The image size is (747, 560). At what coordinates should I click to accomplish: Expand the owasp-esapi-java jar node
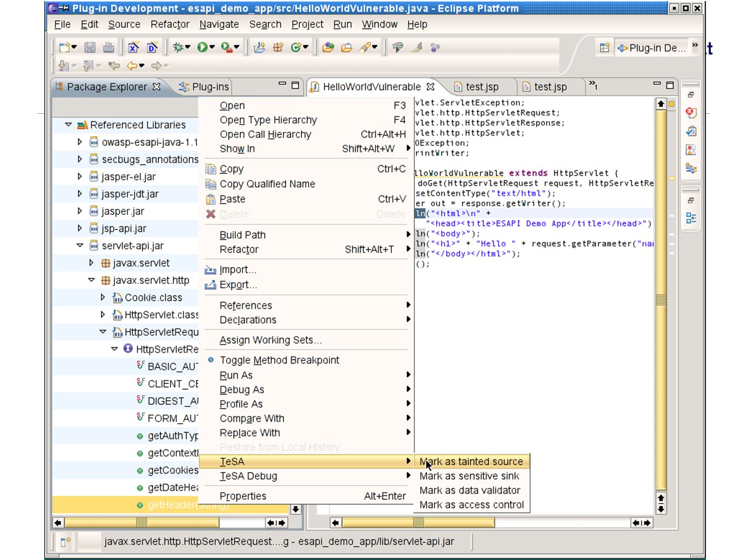pyautogui.click(x=80, y=142)
